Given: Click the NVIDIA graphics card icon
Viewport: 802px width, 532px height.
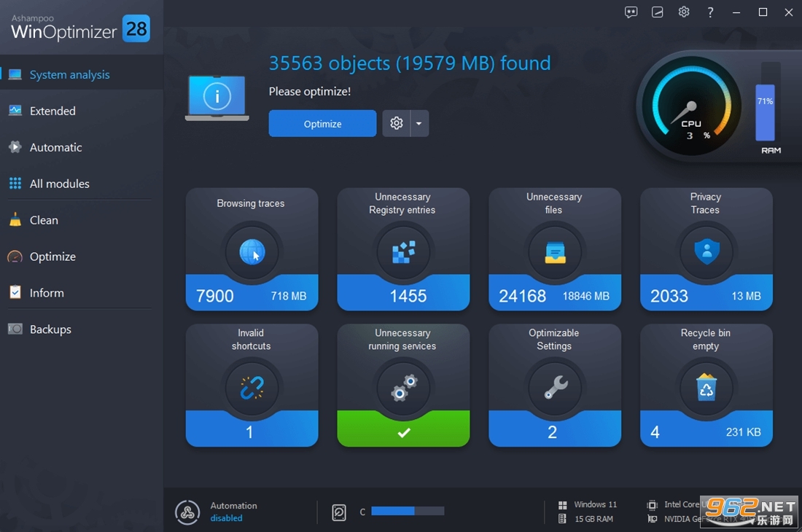Looking at the screenshot, I should [x=652, y=519].
